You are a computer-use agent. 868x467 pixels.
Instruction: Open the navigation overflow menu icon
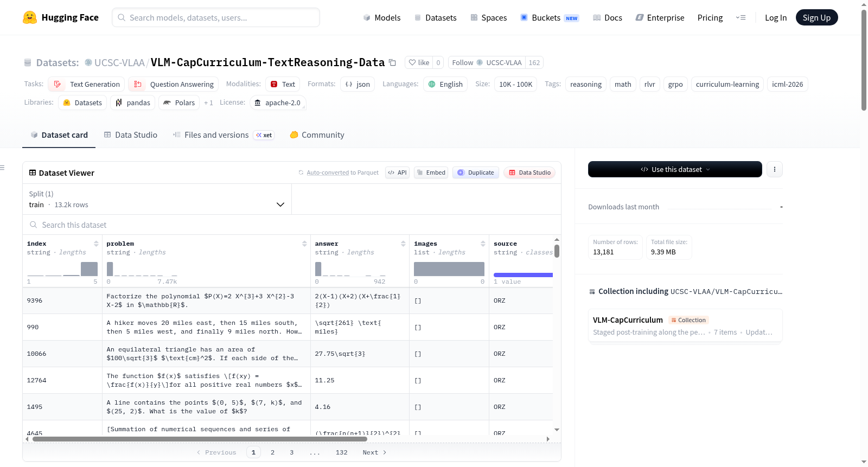pyautogui.click(x=741, y=18)
